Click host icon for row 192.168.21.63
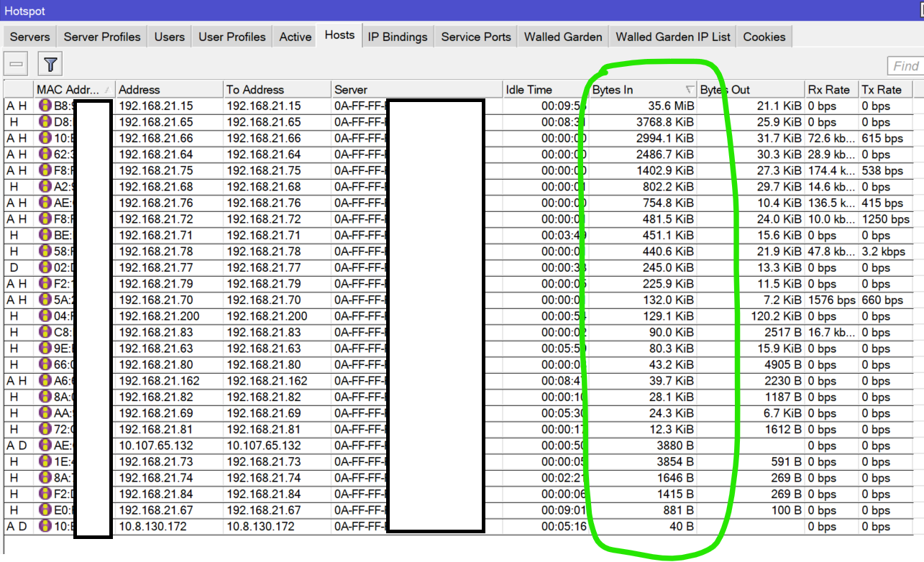This screenshot has height=562, width=924. click(x=45, y=349)
